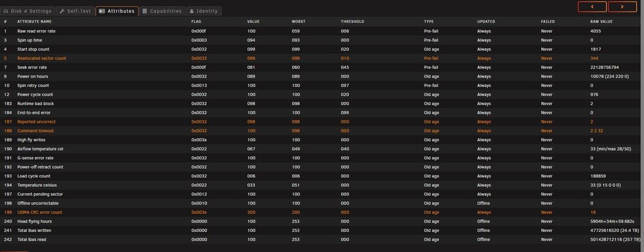Select the Attributes tab
Image resolution: width=644 pixels, height=252 pixels.
[117, 11]
